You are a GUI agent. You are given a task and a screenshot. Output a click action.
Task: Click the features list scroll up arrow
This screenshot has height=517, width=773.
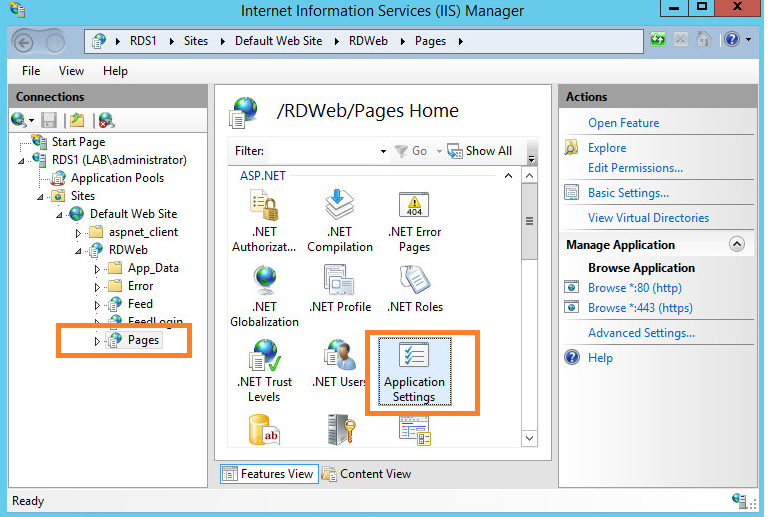point(529,176)
